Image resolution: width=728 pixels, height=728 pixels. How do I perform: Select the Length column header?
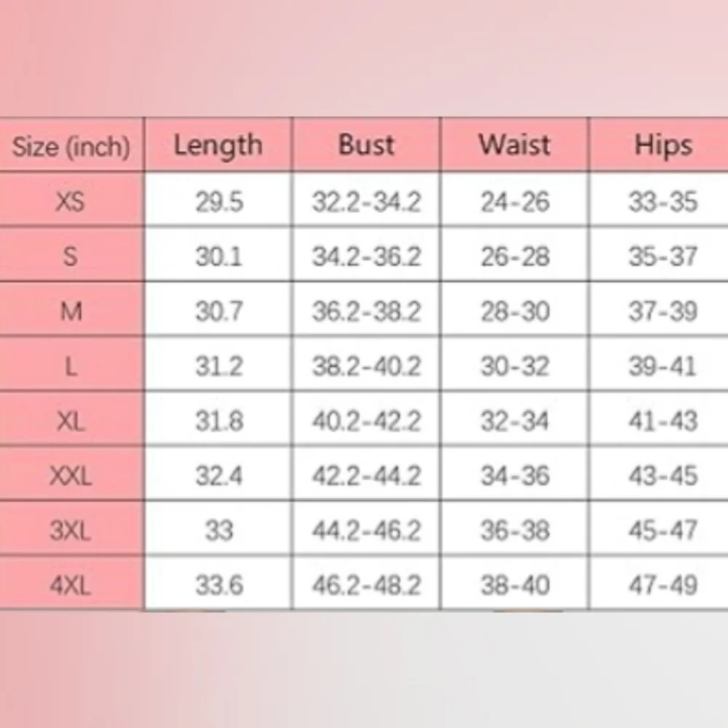(218, 145)
